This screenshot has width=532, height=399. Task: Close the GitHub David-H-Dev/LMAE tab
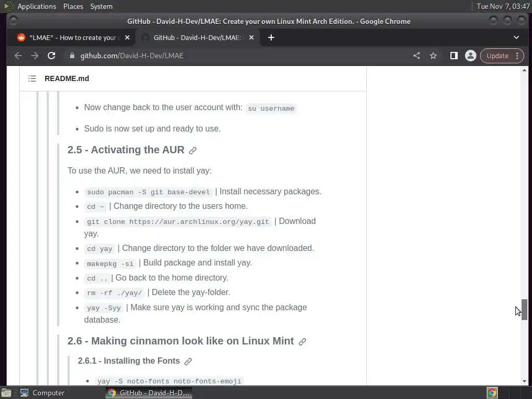(x=251, y=37)
